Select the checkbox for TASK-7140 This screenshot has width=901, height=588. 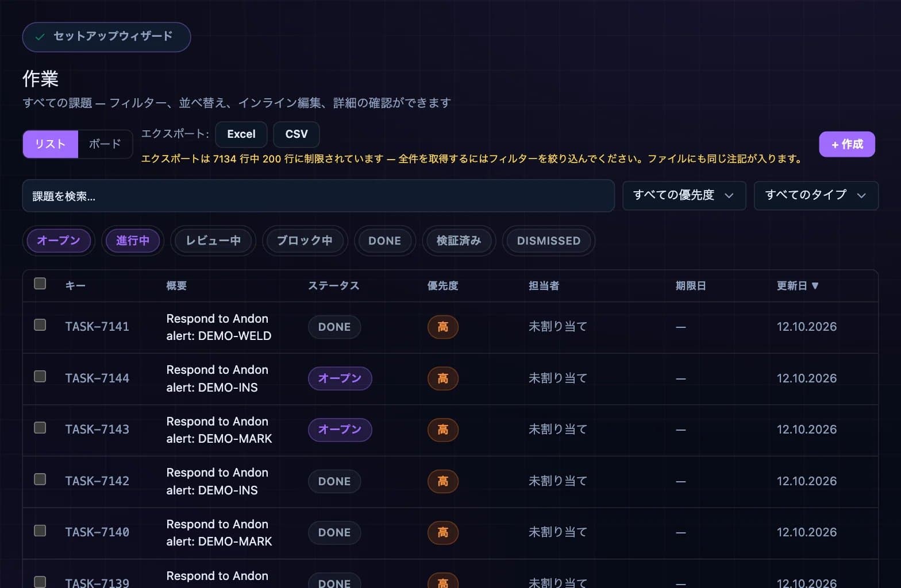click(x=40, y=531)
